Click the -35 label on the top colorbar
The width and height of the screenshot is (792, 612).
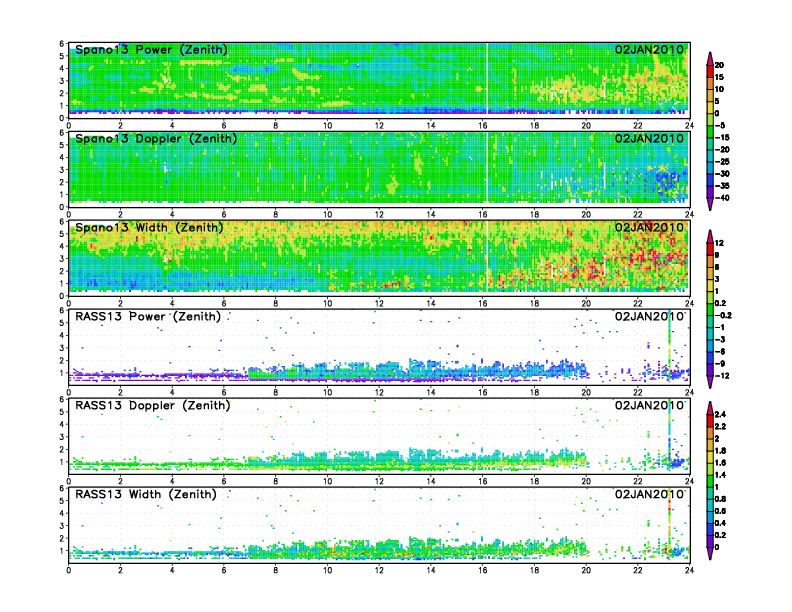[722, 186]
